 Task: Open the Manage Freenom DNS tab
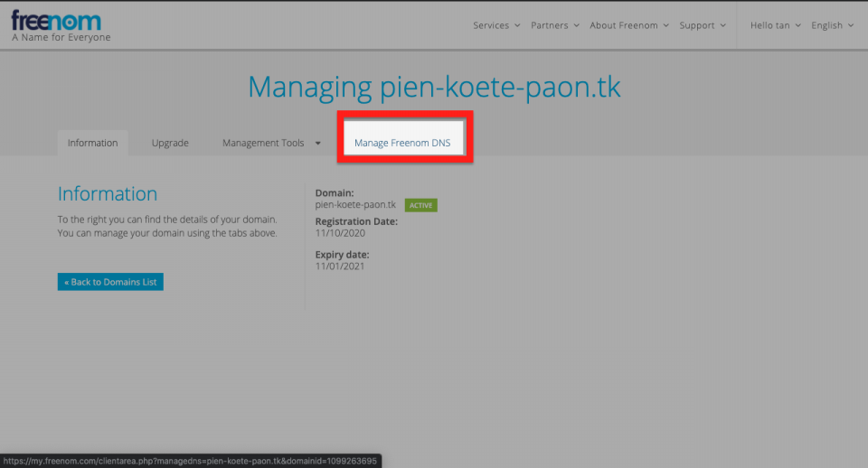click(402, 143)
